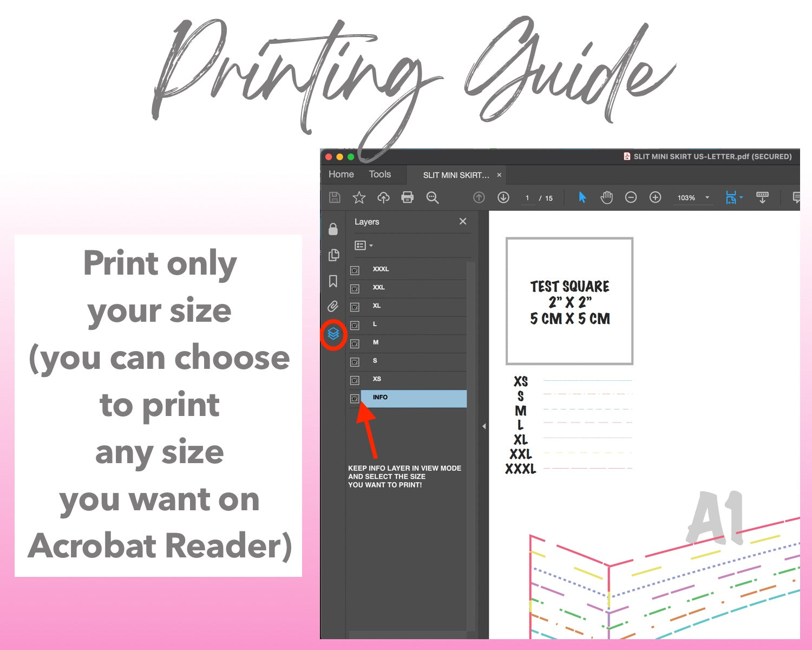Image resolution: width=812 pixels, height=650 pixels.
Task: Toggle visibility of the XXXL layer
Action: coord(355,270)
